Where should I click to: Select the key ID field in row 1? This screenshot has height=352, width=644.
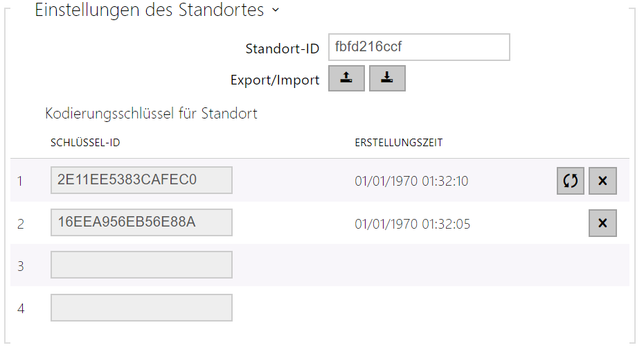point(141,180)
